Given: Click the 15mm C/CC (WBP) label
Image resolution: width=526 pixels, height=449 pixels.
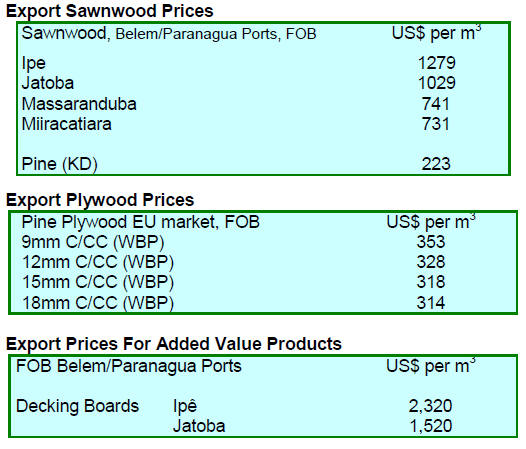Looking at the screenshot, I should coord(98,282).
